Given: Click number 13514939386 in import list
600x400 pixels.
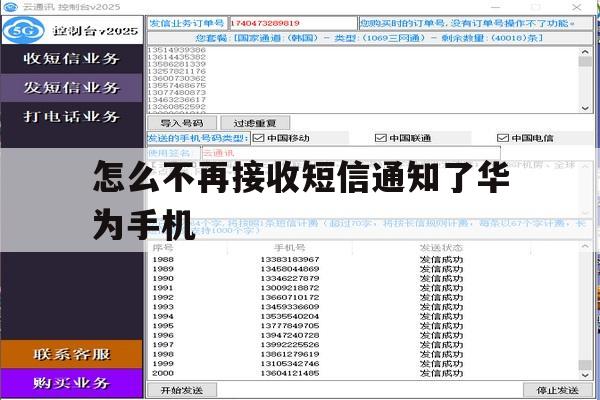Looking at the screenshot, I should 177,50.
